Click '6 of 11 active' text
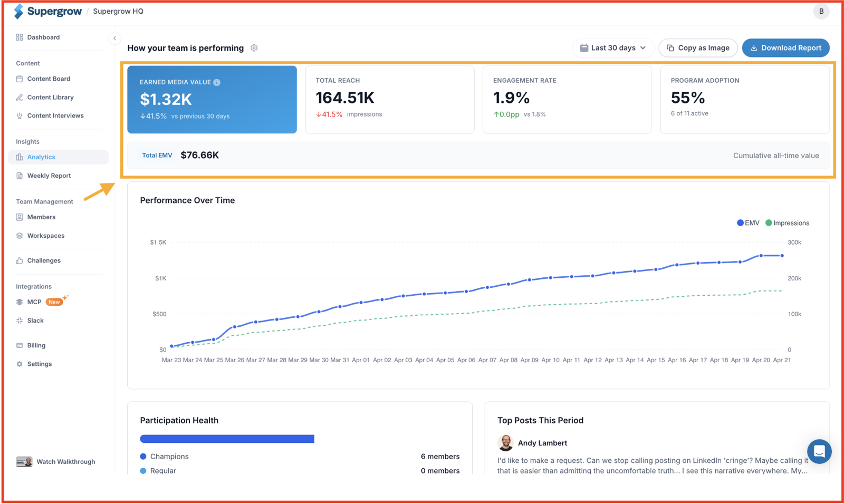Image resolution: width=844 pixels, height=504 pixels. coord(689,113)
